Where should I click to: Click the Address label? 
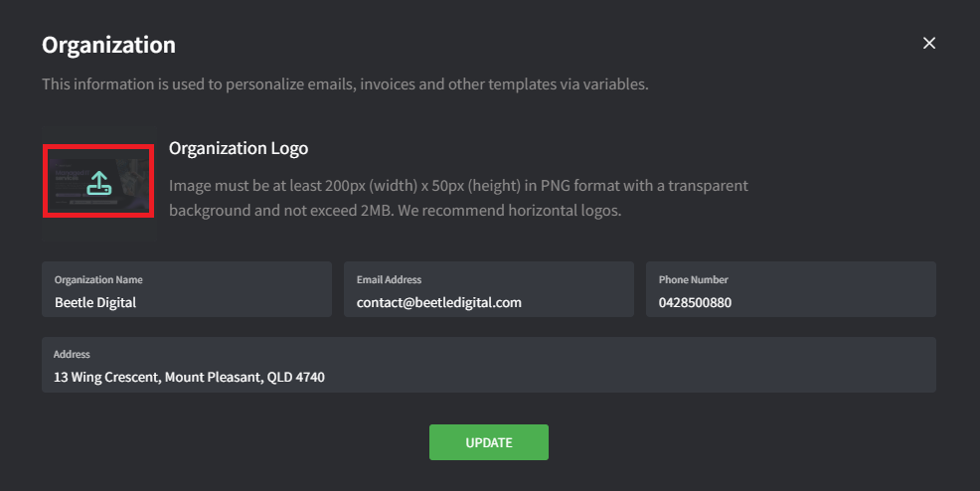[72, 354]
